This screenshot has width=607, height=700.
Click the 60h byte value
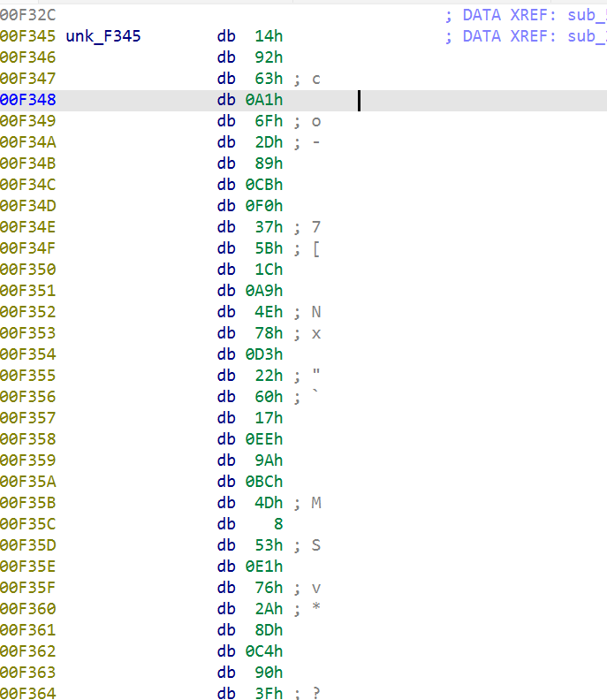point(269,397)
